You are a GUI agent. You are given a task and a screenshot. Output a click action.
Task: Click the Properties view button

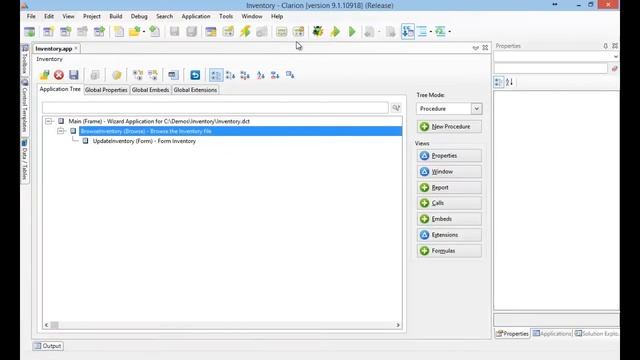pos(449,156)
